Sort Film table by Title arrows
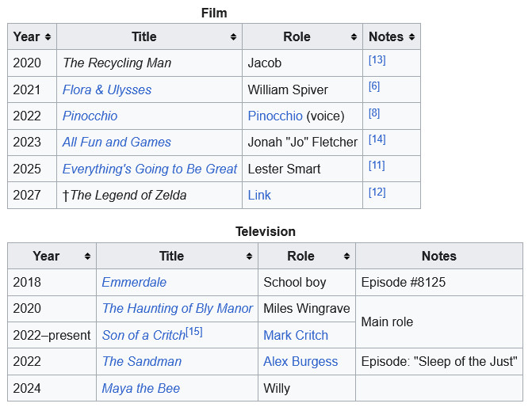Viewport: 532px width, 411px height. point(233,36)
